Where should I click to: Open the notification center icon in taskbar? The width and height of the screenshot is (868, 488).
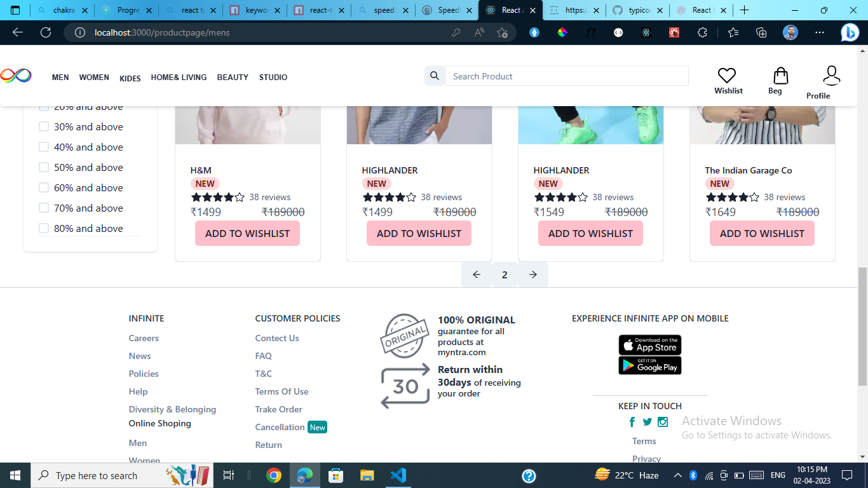[x=847, y=475]
